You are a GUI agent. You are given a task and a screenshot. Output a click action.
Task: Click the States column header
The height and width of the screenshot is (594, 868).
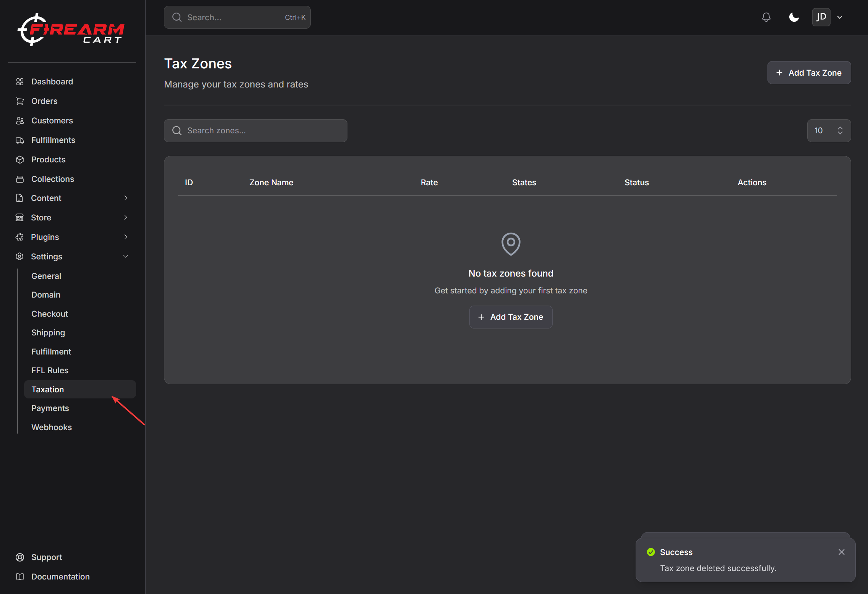tap(524, 183)
